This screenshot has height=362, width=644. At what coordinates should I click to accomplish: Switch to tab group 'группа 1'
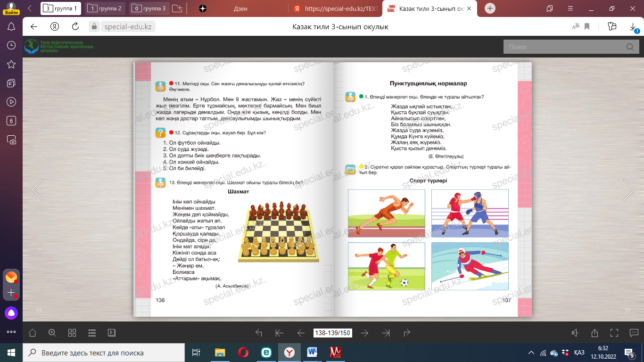click(61, 8)
